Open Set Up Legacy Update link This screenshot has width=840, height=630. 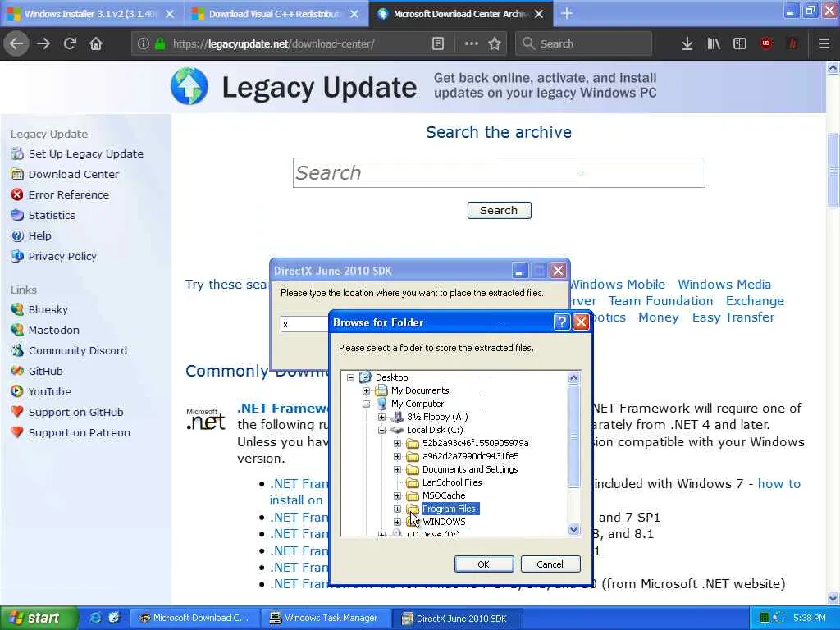pyautogui.click(x=85, y=153)
